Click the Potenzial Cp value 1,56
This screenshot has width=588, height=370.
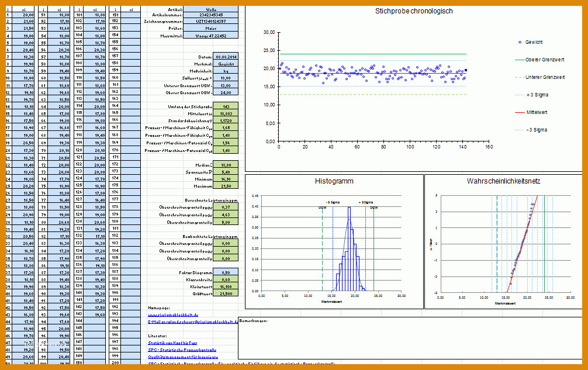tap(226, 143)
